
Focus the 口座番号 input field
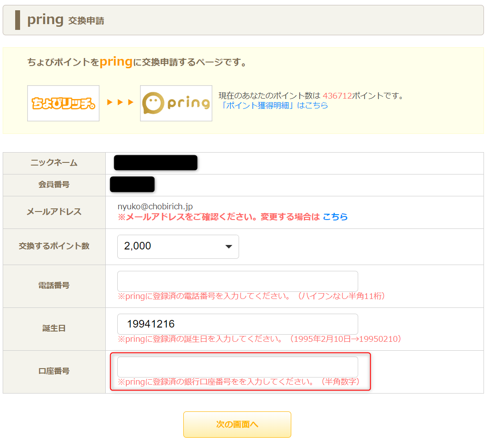point(238,367)
